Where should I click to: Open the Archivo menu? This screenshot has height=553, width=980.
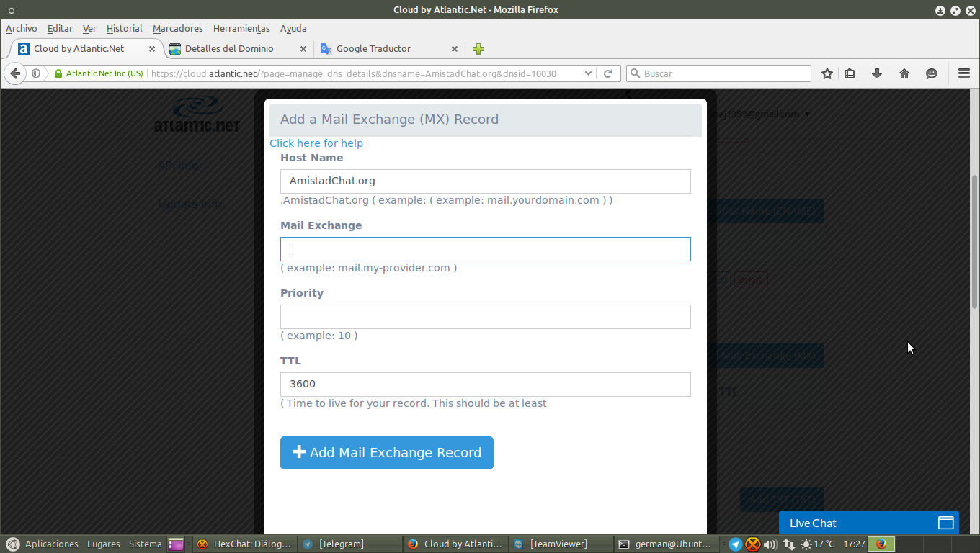click(21, 29)
